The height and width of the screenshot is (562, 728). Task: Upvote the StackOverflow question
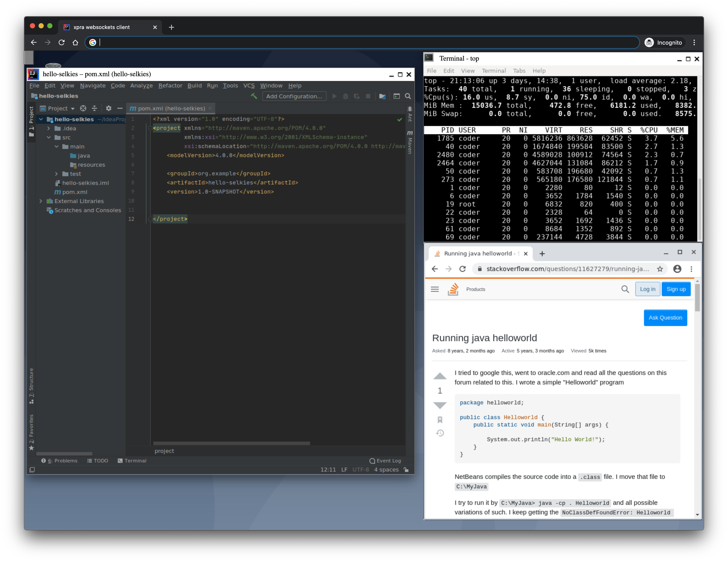pyautogui.click(x=440, y=376)
